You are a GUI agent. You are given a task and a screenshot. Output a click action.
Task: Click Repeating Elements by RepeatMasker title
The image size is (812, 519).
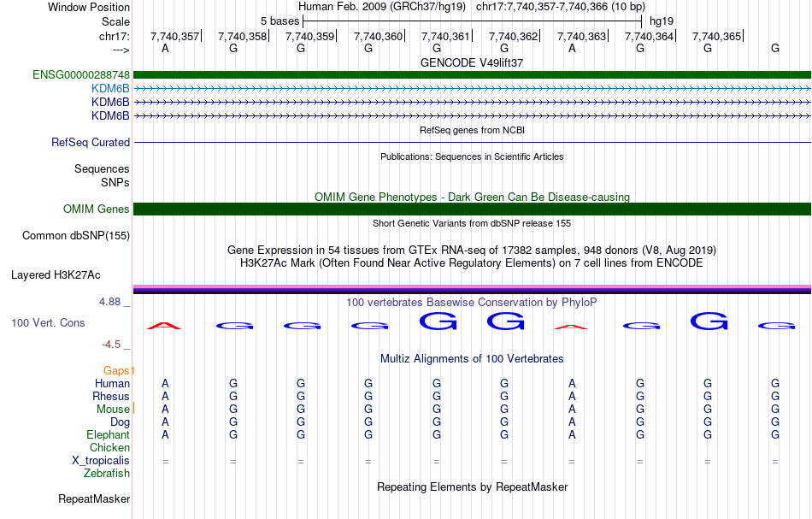pos(473,487)
